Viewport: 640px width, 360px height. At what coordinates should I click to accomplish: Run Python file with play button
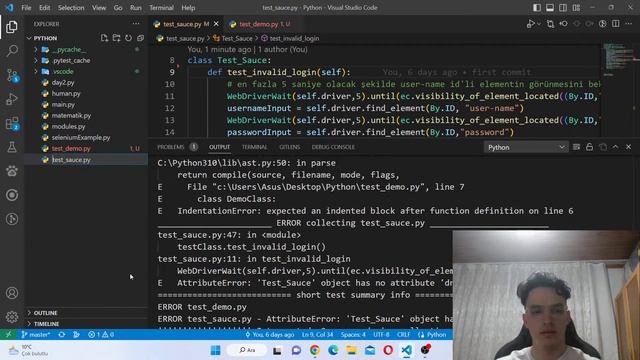point(530,24)
